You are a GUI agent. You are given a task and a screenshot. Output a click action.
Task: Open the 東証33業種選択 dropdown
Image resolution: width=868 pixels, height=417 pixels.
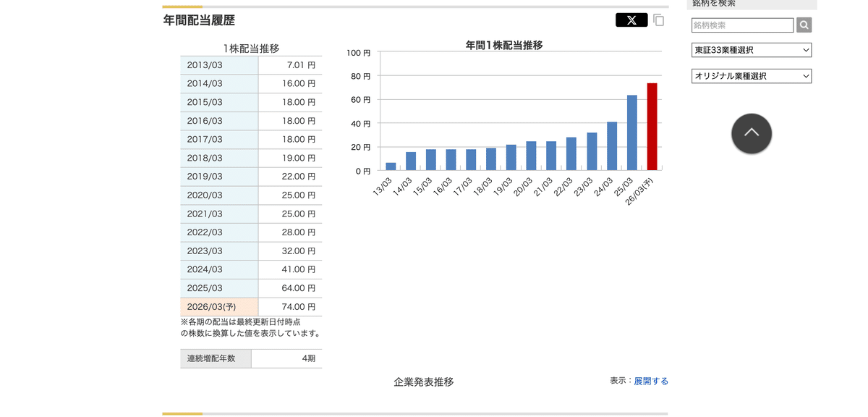coord(752,50)
